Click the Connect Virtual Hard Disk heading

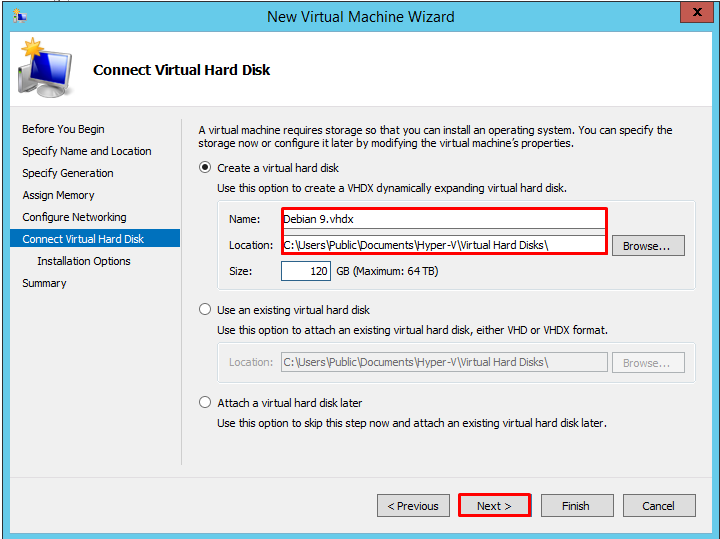181,70
